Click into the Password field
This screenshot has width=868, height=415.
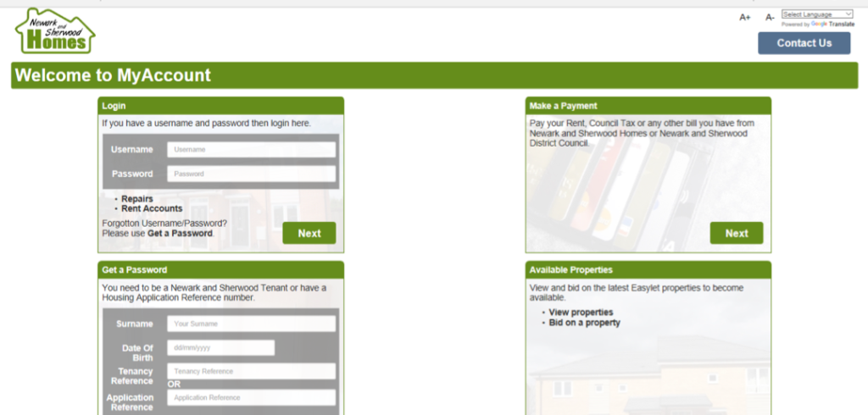(251, 174)
